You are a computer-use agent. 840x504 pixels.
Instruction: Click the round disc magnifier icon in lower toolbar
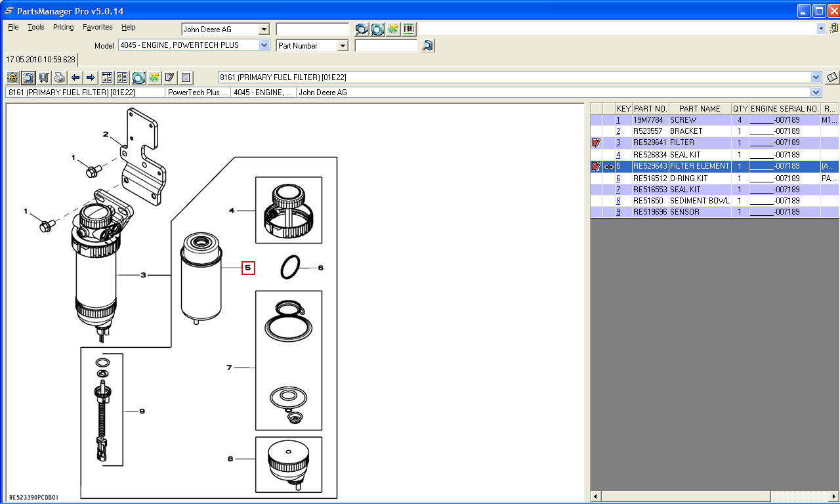click(138, 77)
